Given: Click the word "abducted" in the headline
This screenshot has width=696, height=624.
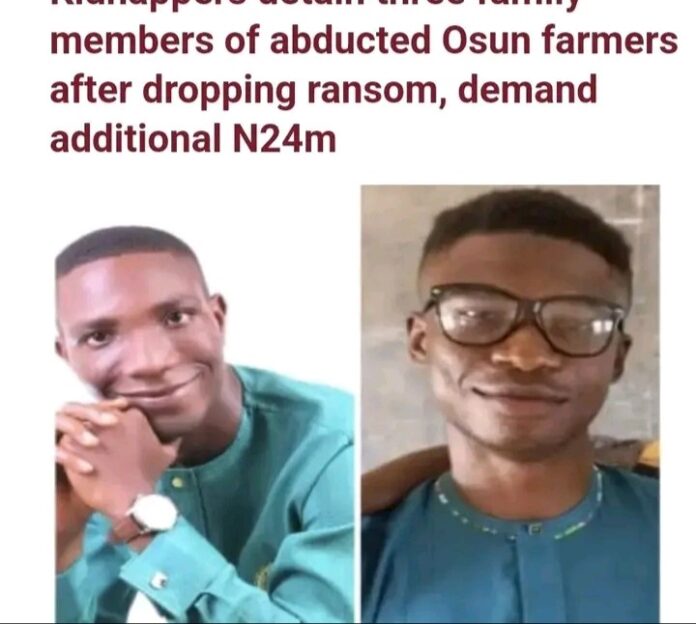Looking at the screenshot, I should [350, 40].
